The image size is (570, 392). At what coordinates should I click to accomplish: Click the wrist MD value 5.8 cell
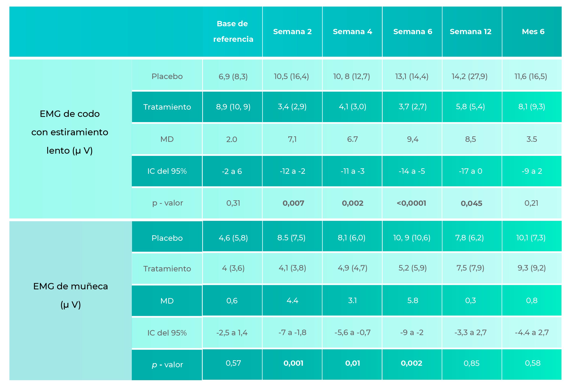coord(413,301)
